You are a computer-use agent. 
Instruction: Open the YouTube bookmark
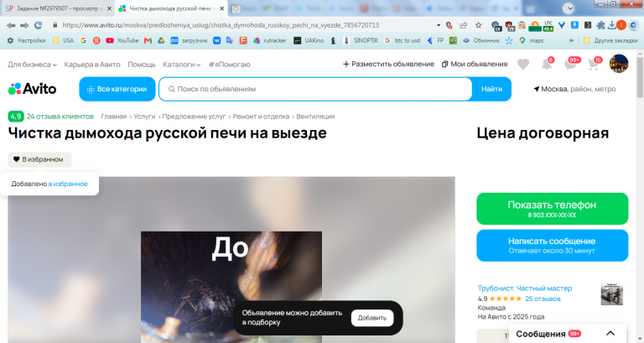pos(122,40)
